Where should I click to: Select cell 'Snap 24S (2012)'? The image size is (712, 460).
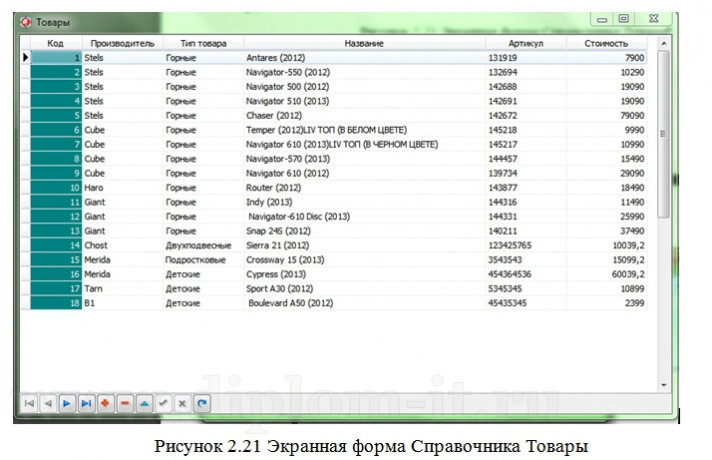pyautogui.click(x=364, y=231)
